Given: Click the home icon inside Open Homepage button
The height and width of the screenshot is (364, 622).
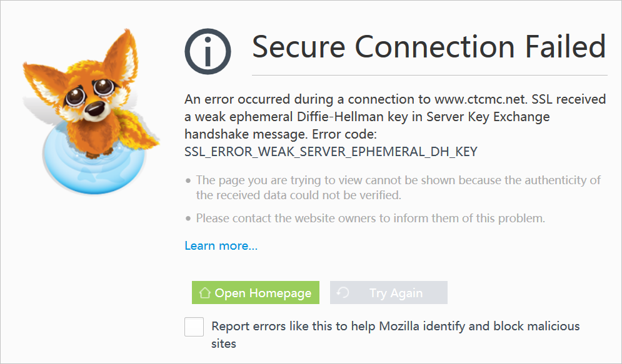Looking at the screenshot, I should tap(206, 292).
